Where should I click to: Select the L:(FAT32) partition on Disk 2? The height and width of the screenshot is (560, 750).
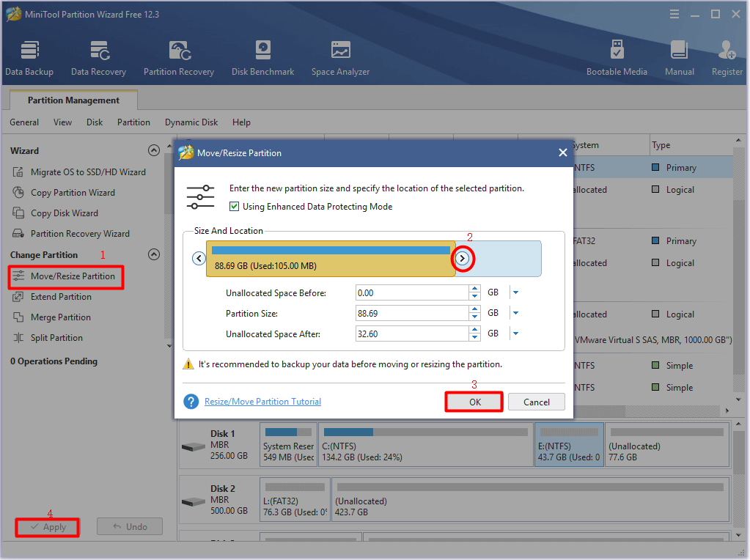coord(295,499)
